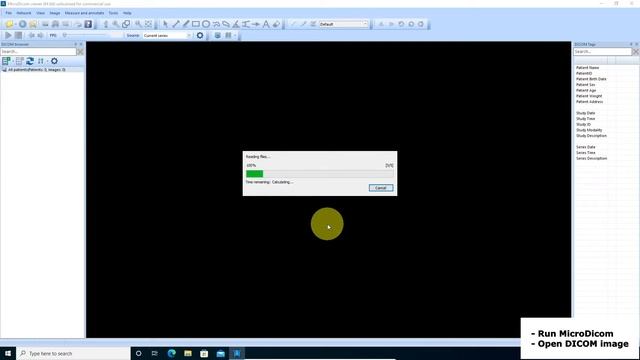Image resolution: width=640 pixels, height=360 pixels.
Task: Select the arrow annotation tool
Action: [x=256, y=24]
